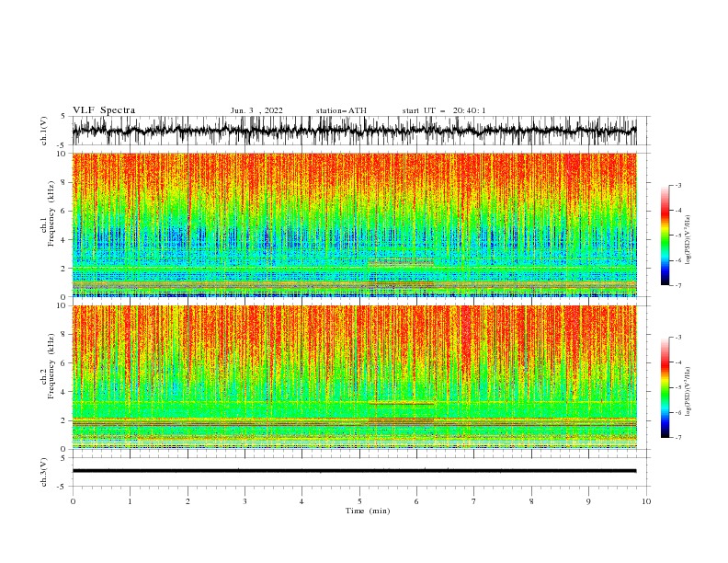Screen dimensions: 728x563
Task: Click time axis tick label "10"
Action: point(646,501)
